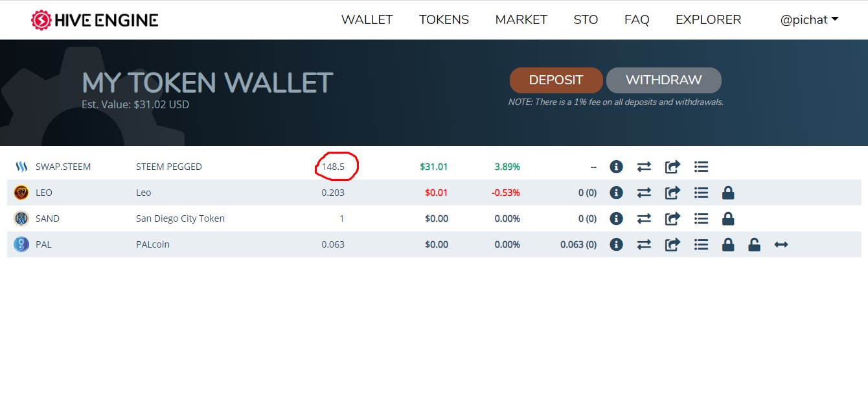
Task: Open the EXPLORER menu item
Action: 708,19
